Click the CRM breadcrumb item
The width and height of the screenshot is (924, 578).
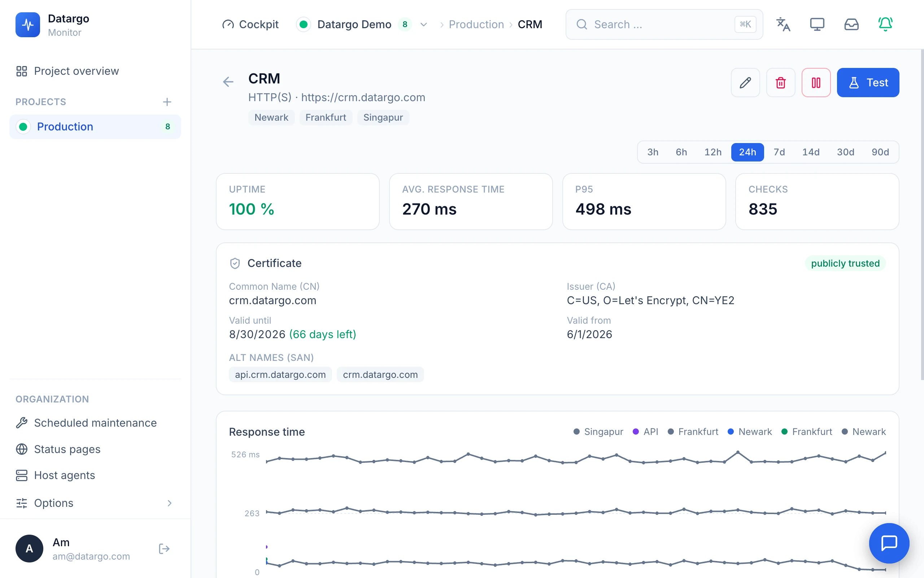[529, 25]
